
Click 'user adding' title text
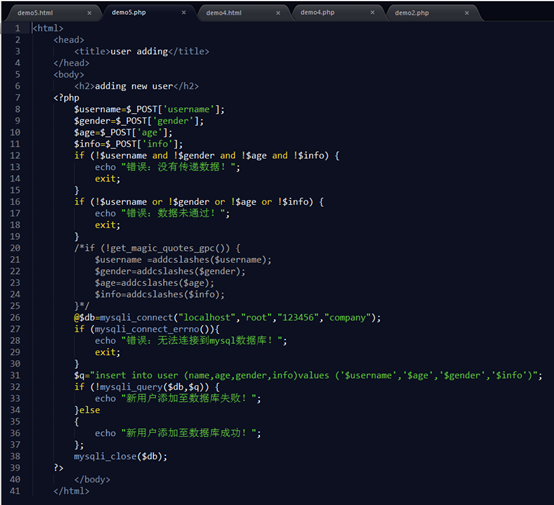[139, 51]
